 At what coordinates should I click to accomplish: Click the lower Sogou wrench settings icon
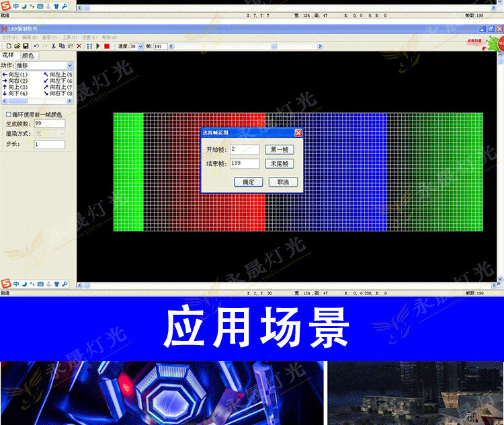pyautogui.click(x=65, y=284)
